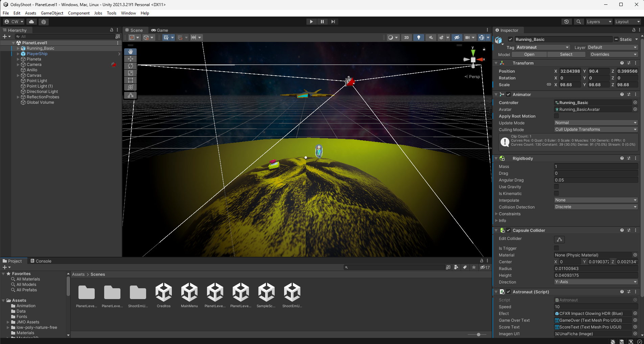
Task: Toggle 2D view in the Scene
Action: (407, 38)
